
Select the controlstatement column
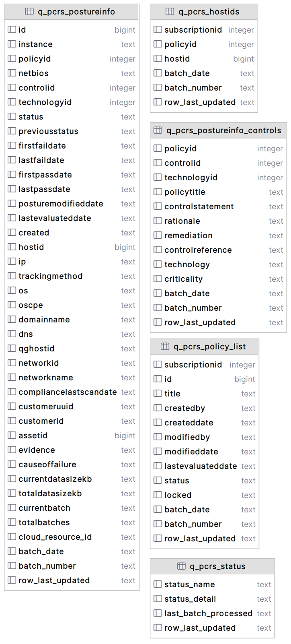(218, 206)
